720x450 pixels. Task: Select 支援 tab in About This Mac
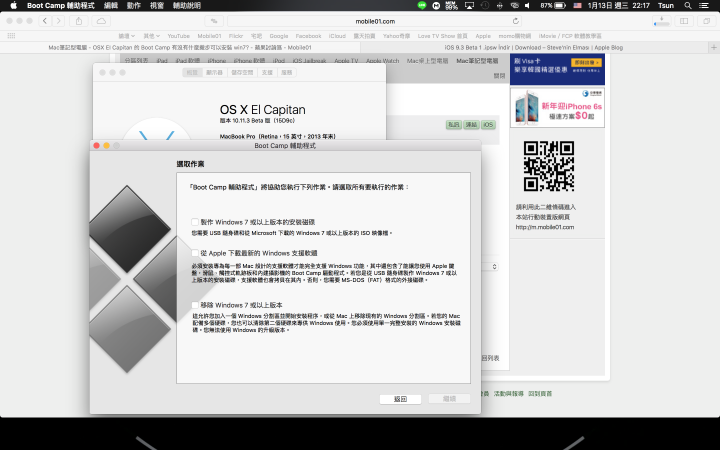click(x=267, y=73)
